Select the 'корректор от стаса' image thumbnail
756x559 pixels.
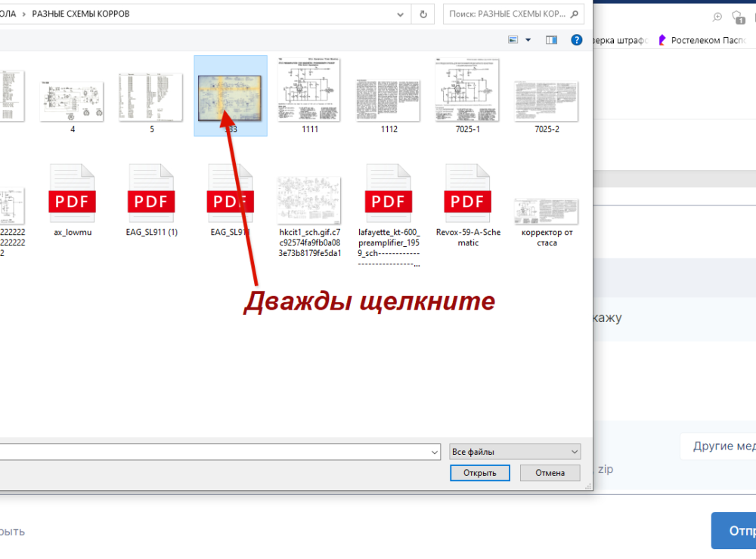click(x=547, y=211)
